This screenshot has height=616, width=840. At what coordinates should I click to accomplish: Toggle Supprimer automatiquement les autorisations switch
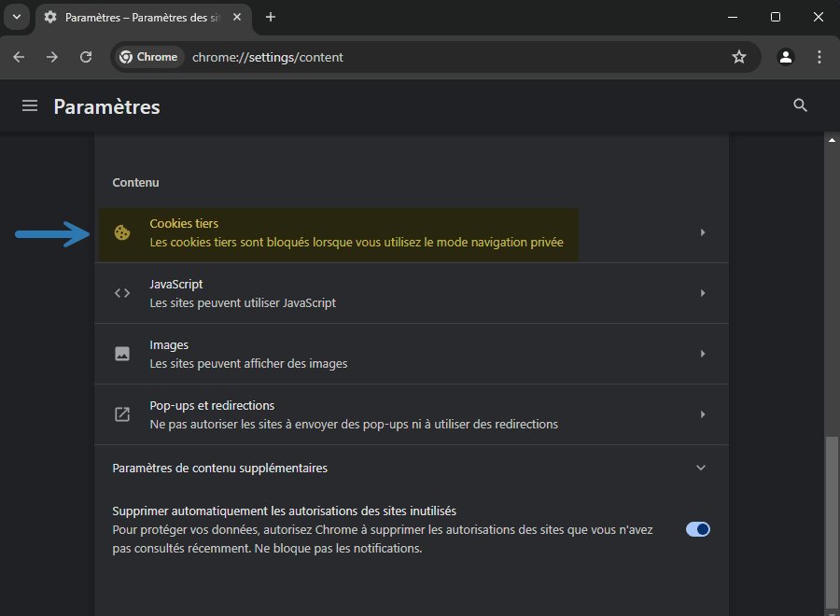[697, 529]
